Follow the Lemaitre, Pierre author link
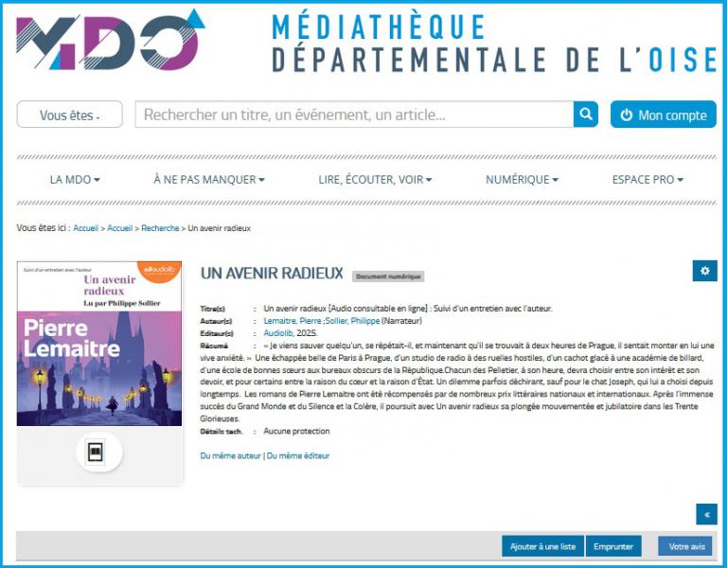The height and width of the screenshot is (568, 728). (291, 322)
